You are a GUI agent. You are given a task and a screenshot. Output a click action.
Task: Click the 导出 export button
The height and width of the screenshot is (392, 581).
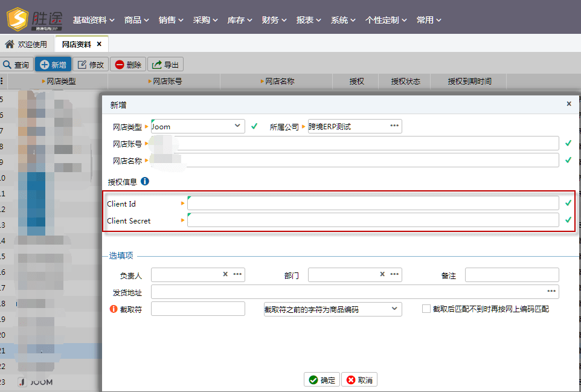[165, 65]
